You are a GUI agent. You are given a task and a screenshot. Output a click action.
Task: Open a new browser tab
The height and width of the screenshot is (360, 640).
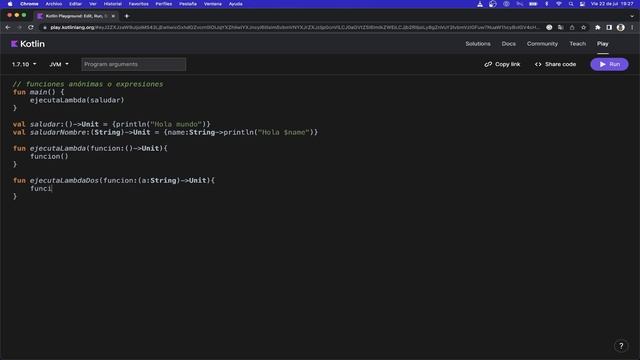pos(127,16)
